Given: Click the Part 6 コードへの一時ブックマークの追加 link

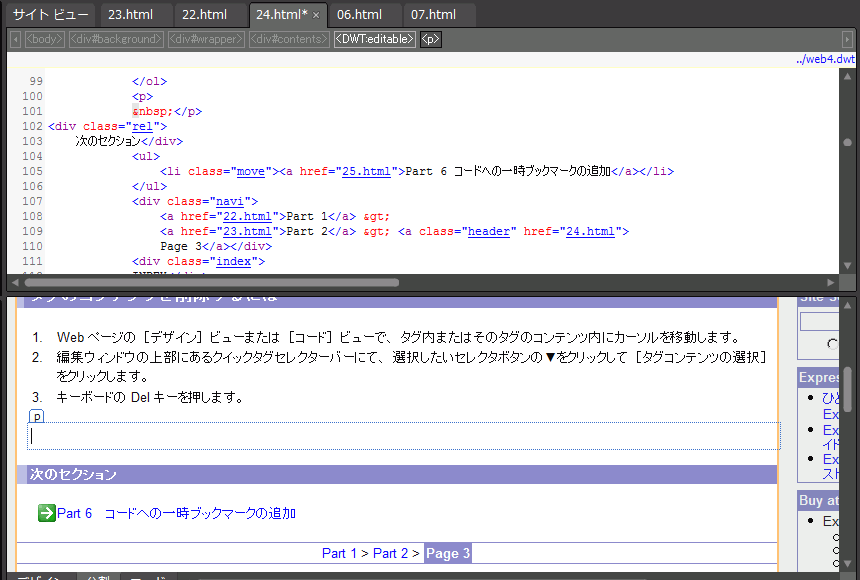Looking at the screenshot, I should pyautogui.click(x=177, y=513).
